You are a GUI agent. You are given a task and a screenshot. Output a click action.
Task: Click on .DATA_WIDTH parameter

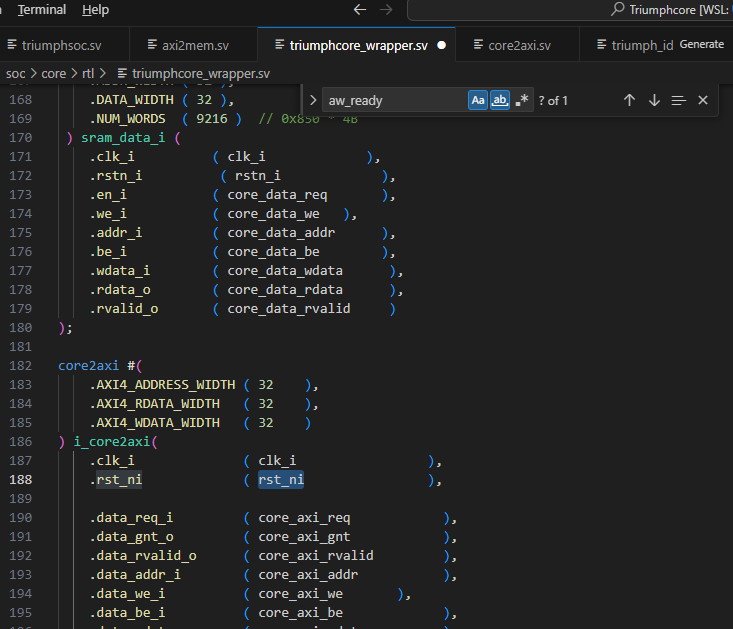131,100
